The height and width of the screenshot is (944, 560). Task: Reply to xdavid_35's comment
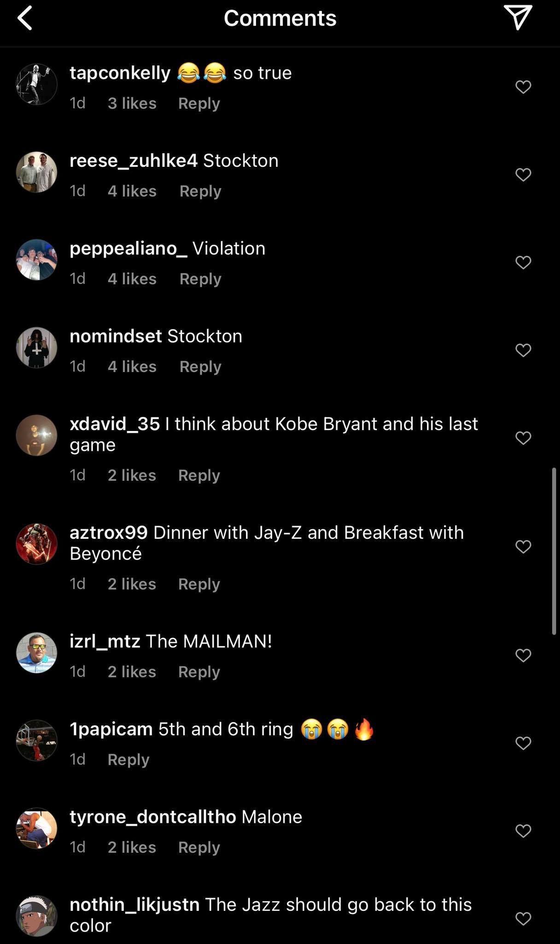pos(199,475)
